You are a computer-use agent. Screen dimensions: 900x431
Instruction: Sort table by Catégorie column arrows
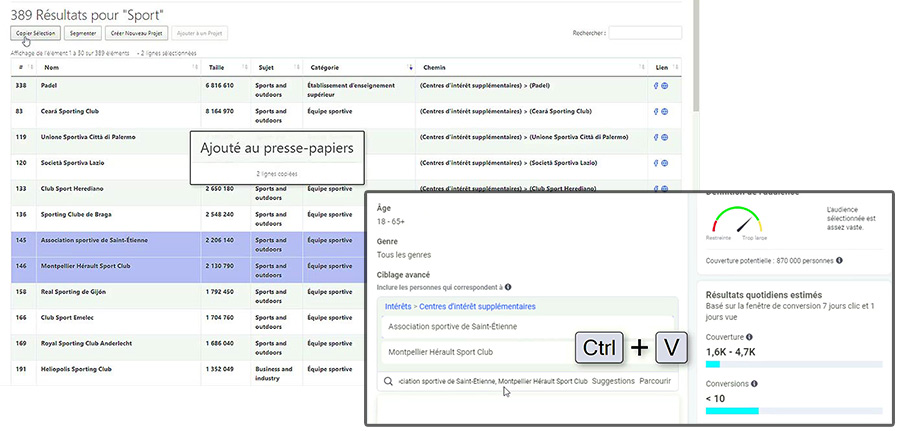coord(410,68)
